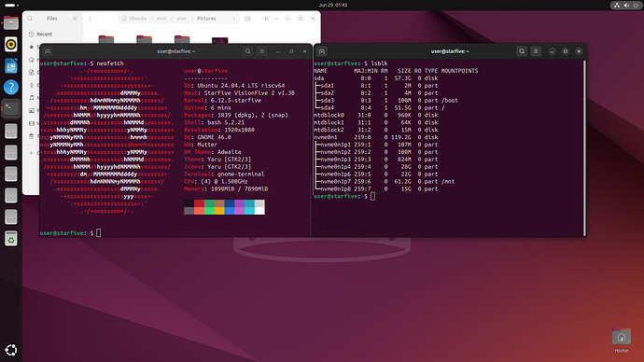Open a new tab in the lsblk terminal
This screenshot has height=362, width=644.
tap(322, 51)
